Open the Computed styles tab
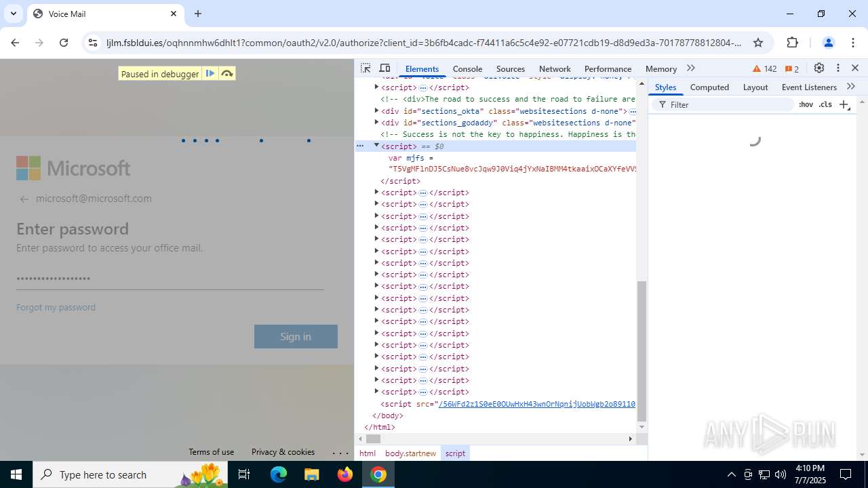The width and height of the screenshot is (868, 488). coord(709,87)
